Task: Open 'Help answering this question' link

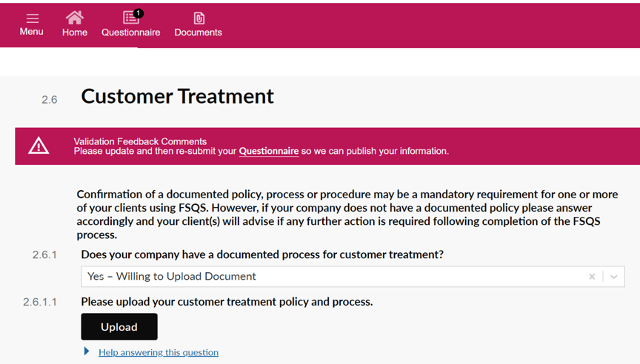Action: click(159, 352)
